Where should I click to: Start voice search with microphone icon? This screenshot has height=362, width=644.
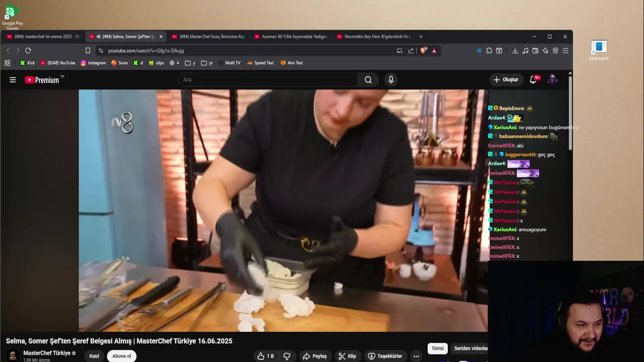coord(391,79)
